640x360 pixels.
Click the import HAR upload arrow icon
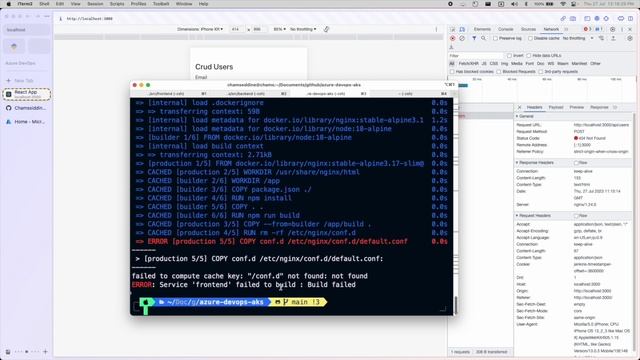click(x=613, y=38)
